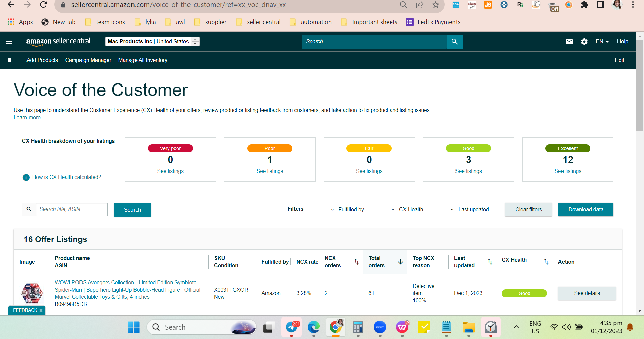Click the Amazon Seller Central logo
This screenshot has width=644, height=339.
tap(58, 42)
